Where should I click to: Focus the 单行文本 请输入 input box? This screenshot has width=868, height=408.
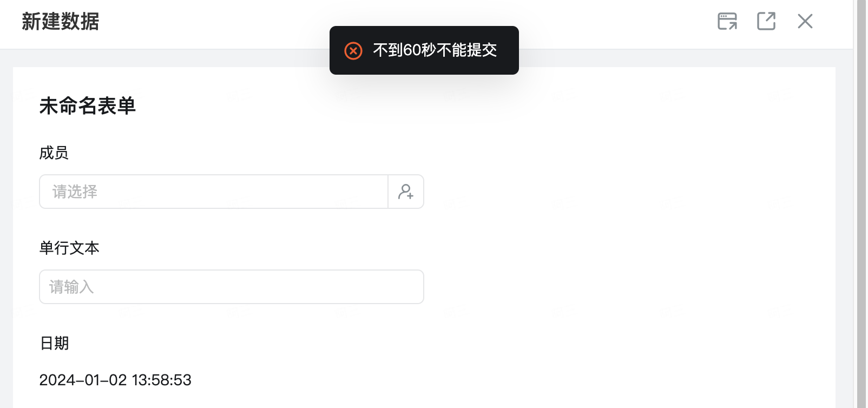click(x=232, y=287)
